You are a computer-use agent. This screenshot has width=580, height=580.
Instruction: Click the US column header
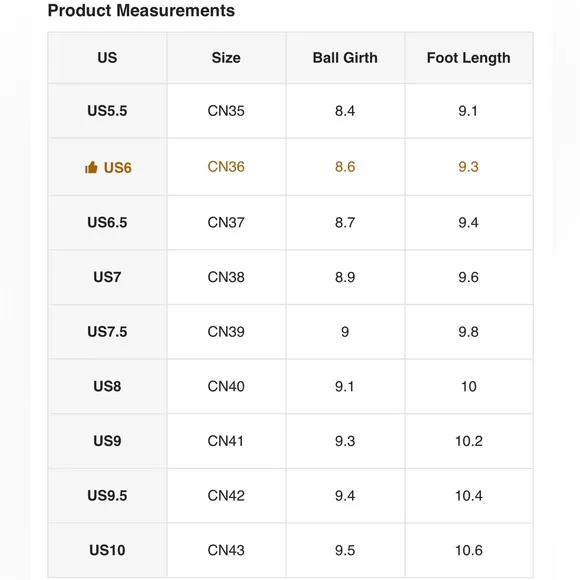[107, 58]
